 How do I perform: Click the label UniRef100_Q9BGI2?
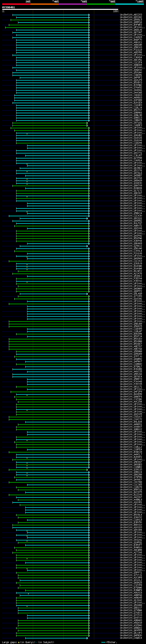[x=131, y=429]
